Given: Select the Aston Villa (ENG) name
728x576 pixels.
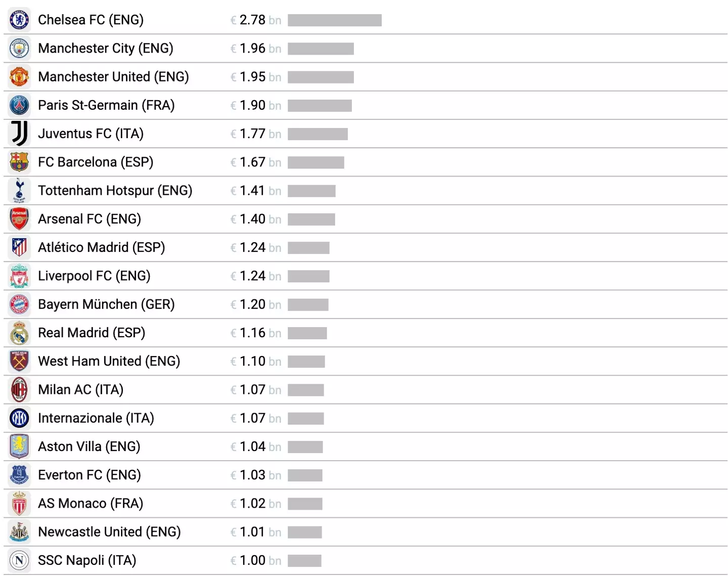Looking at the screenshot, I should (89, 447).
